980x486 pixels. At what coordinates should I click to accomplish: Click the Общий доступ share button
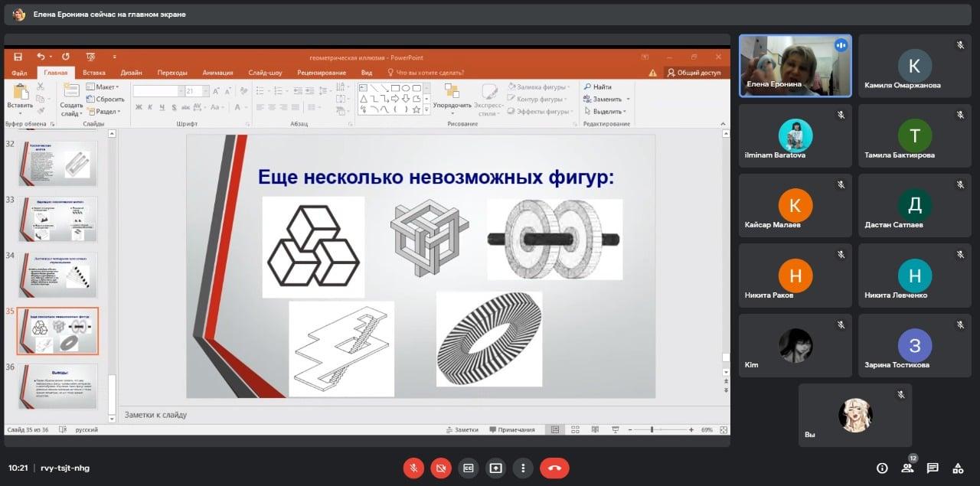(694, 73)
